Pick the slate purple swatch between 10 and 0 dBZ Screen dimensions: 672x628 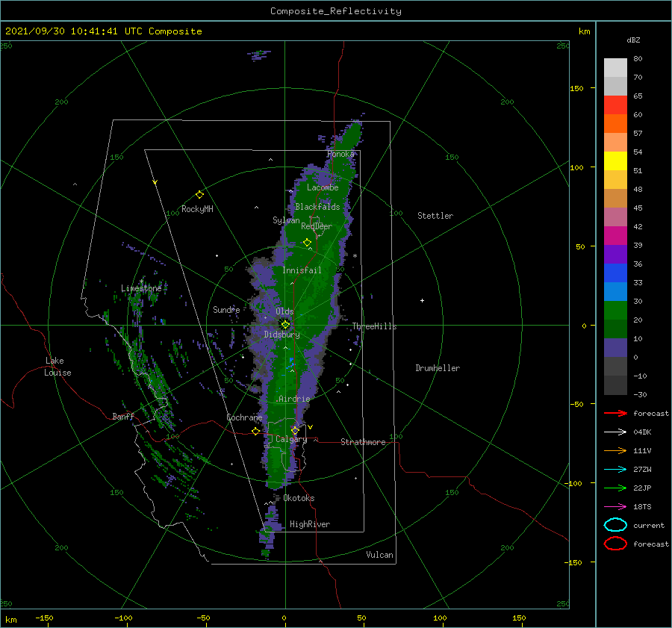[615, 348]
